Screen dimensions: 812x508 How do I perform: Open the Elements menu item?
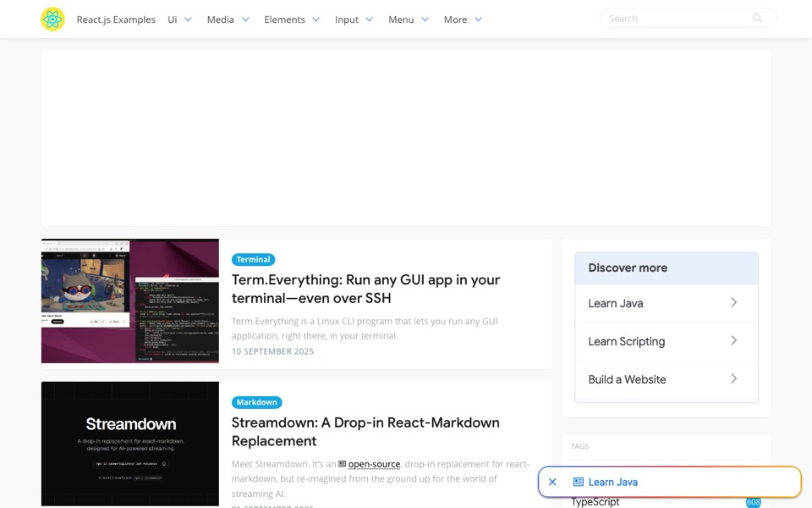point(284,19)
